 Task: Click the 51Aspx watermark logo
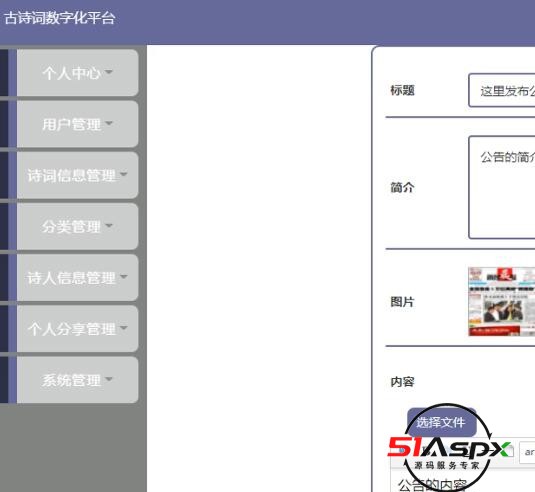point(448,448)
